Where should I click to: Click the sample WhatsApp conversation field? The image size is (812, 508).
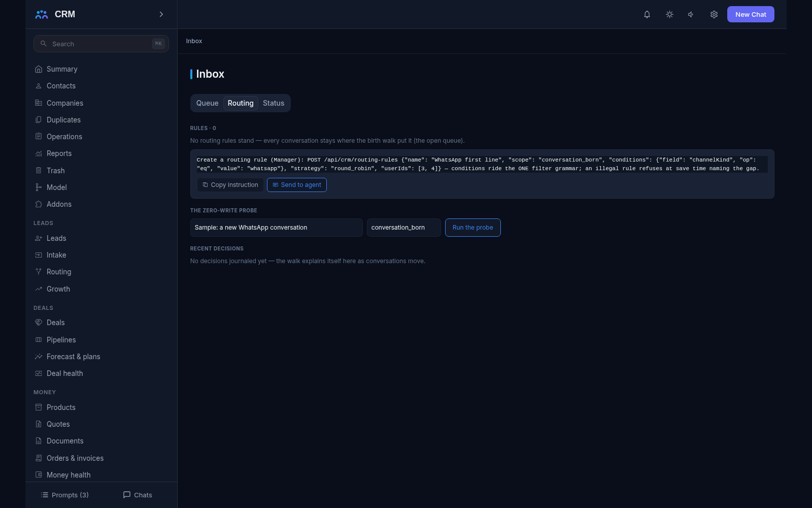277,228
